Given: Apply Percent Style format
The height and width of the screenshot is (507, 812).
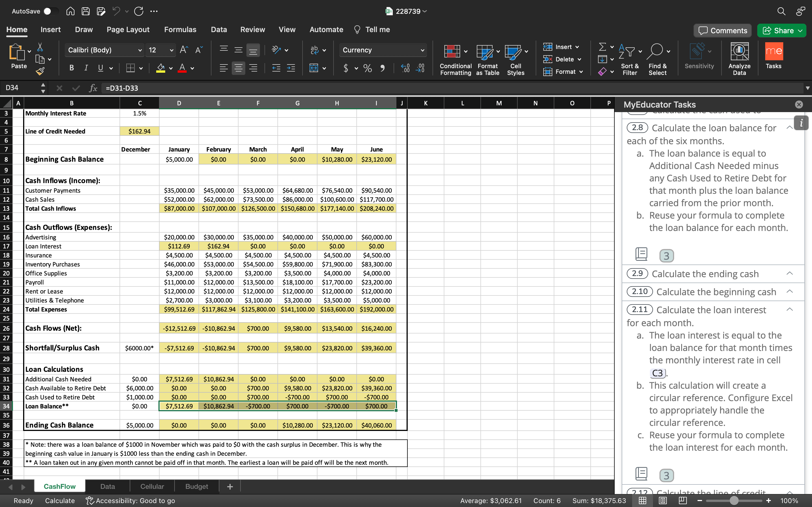Looking at the screenshot, I should pos(367,68).
